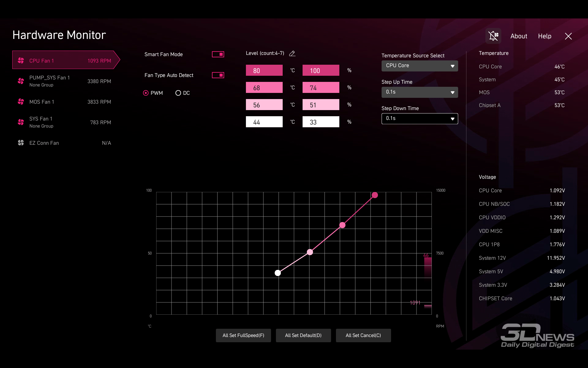
Task: Open the About menu
Action: pos(518,36)
